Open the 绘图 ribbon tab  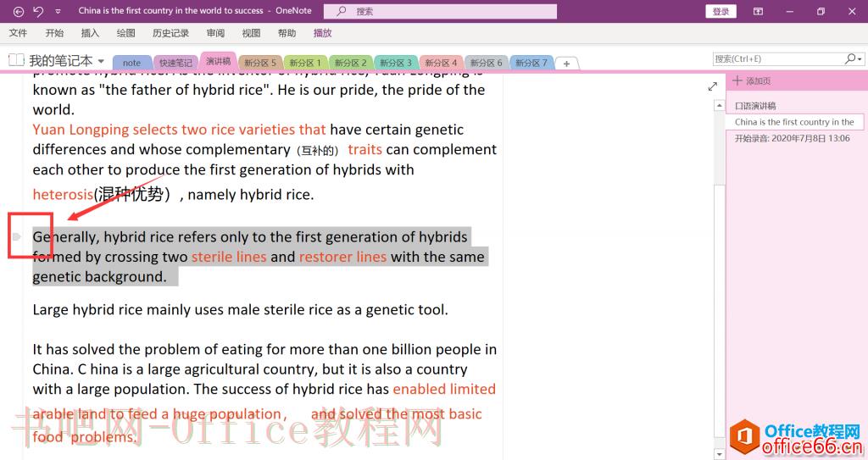coord(125,33)
